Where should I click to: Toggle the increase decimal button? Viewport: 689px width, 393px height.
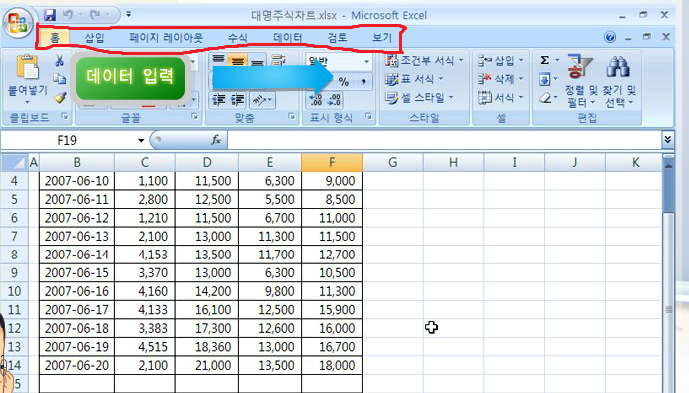pos(315,100)
